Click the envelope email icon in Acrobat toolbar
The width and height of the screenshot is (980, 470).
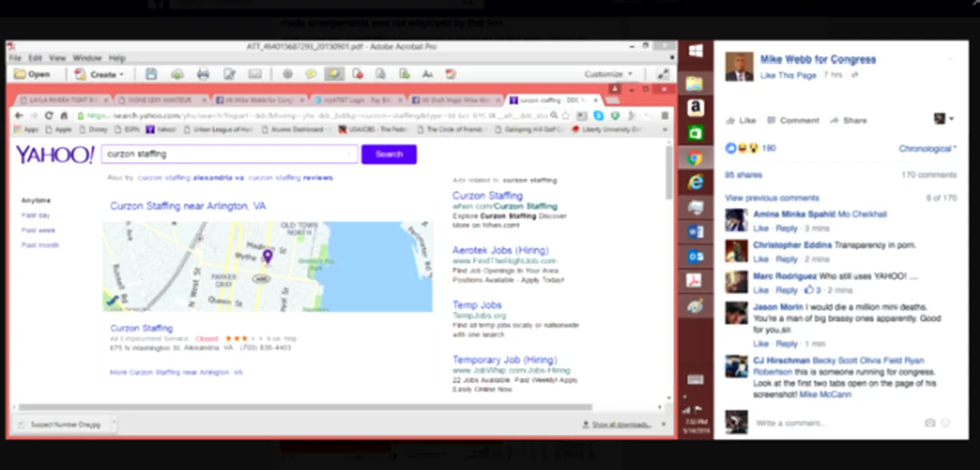(x=255, y=74)
